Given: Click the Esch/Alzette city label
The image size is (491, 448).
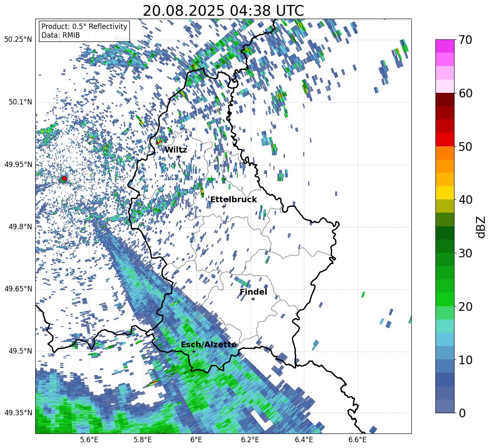Looking at the screenshot, I should coord(209,345).
